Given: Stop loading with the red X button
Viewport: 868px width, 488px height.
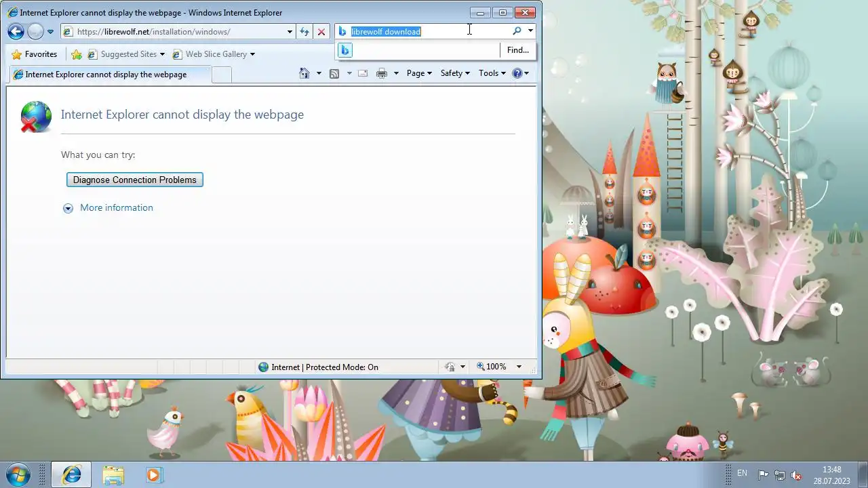Looking at the screenshot, I should [321, 32].
